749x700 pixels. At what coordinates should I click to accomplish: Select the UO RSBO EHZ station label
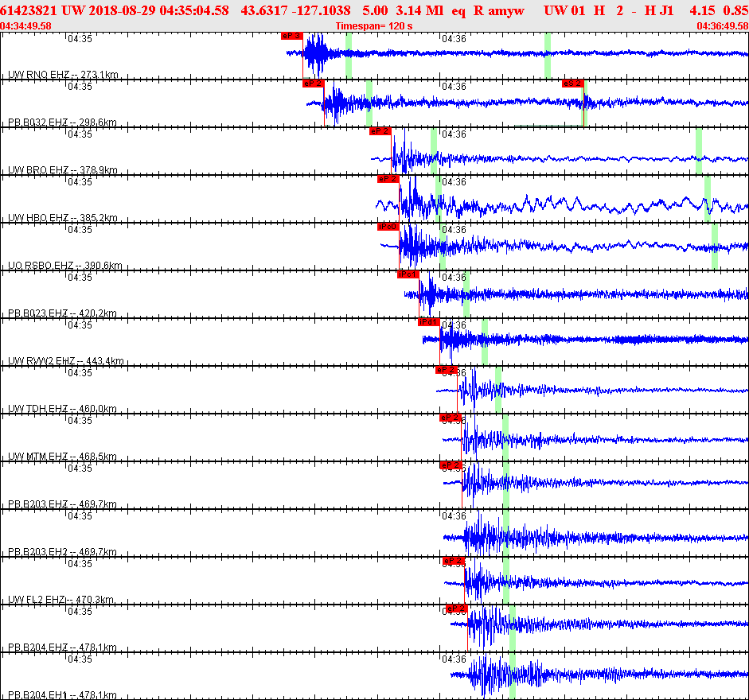(65, 266)
